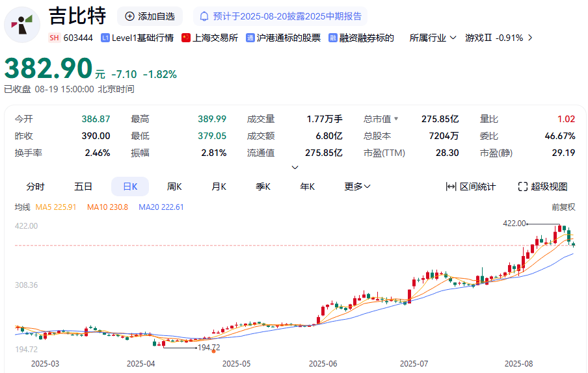The width and height of the screenshot is (588, 373).
Task: Toggle the 总市值 dropdown arrow
Action: [396, 119]
